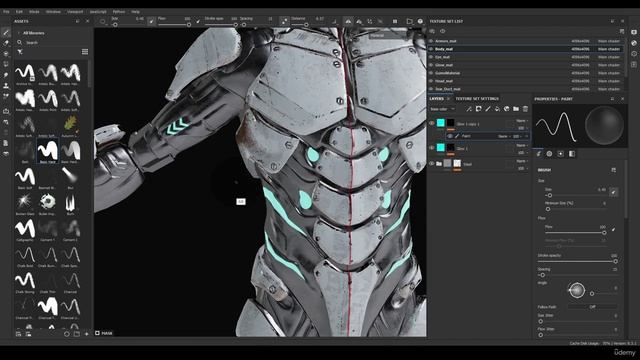Screen dimensions: 640x360
Task: Click the brush Angle dial control
Action: point(577,290)
